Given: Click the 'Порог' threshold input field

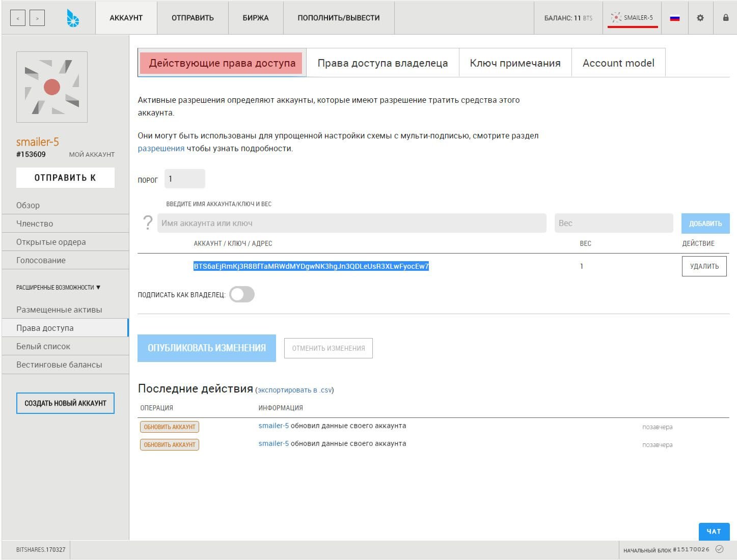Looking at the screenshot, I should click(x=185, y=179).
